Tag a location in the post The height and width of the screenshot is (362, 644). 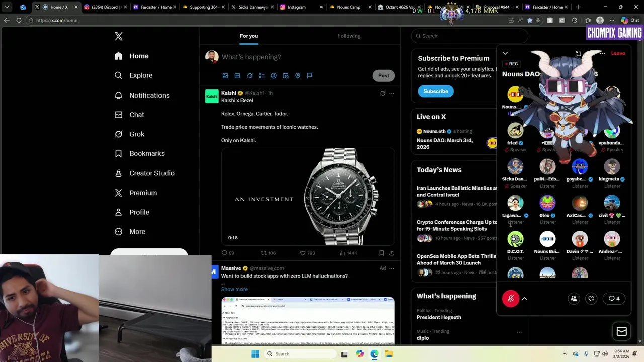pyautogui.click(x=298, y=75)
